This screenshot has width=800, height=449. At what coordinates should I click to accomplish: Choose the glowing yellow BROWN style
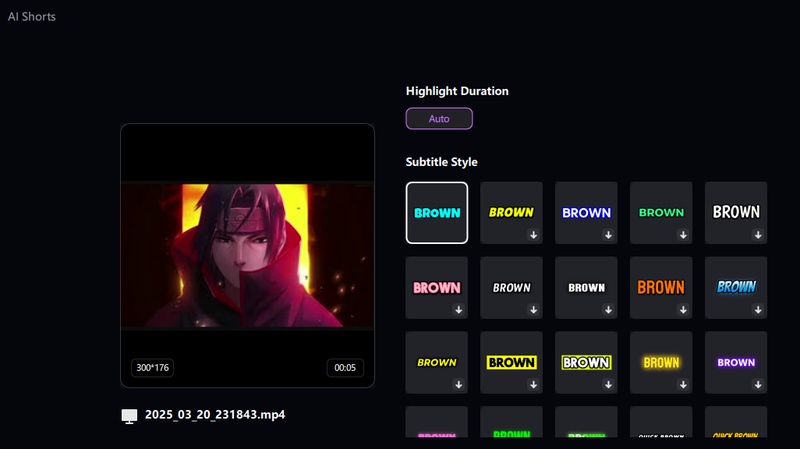(661, 362)
